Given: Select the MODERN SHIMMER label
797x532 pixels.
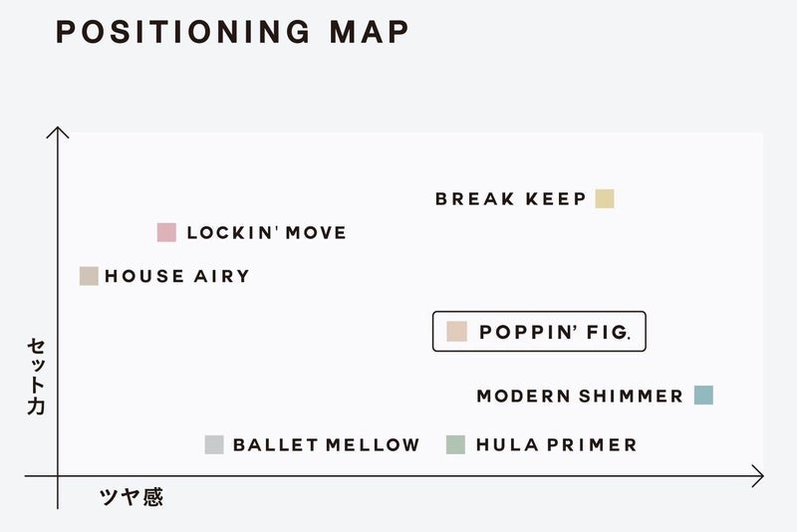Looking at the screenshot, I should pos(580,396).
